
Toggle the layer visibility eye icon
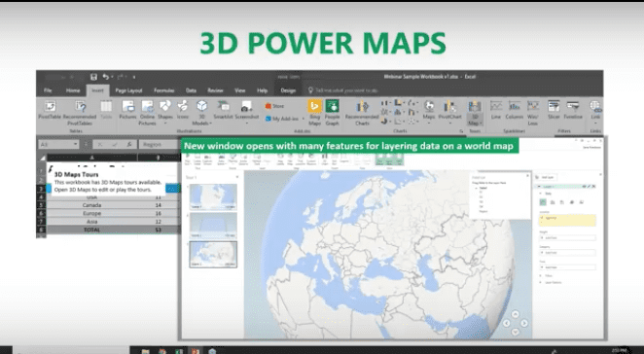pyautogui.click(x=584, y=187)
